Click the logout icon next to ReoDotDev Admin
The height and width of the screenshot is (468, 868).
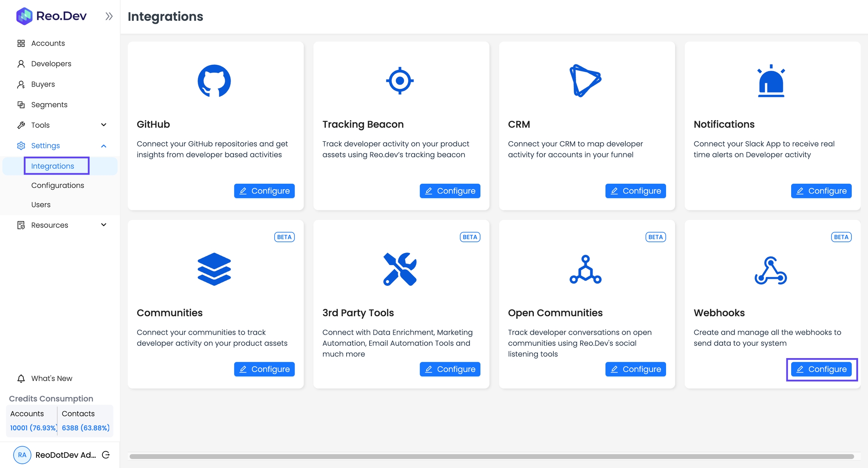[106, 455]
